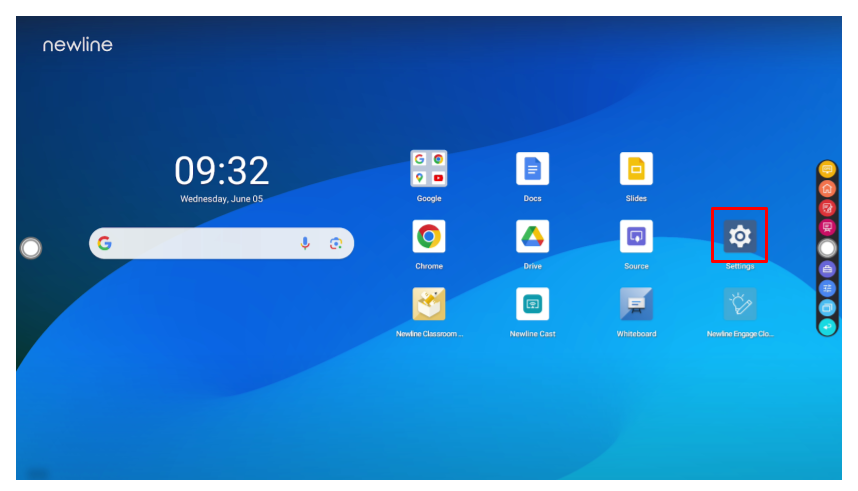Click the Google G logo in the search bar
858x491 pixels.
click(x=105, y=243)
